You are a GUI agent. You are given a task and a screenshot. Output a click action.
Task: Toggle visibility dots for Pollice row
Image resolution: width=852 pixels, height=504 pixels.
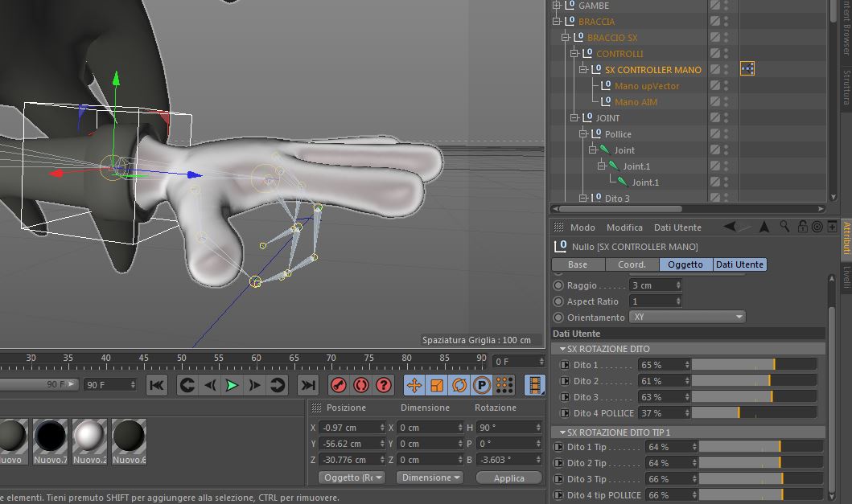(726, 133)
